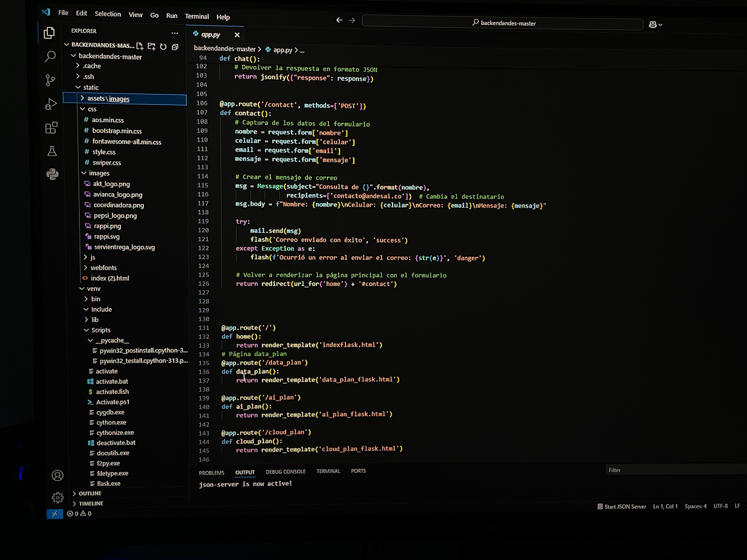The height and width of the screenshot is (560, 747).
Task: Open the Accounts menu icon
Action: click(57, 475)
